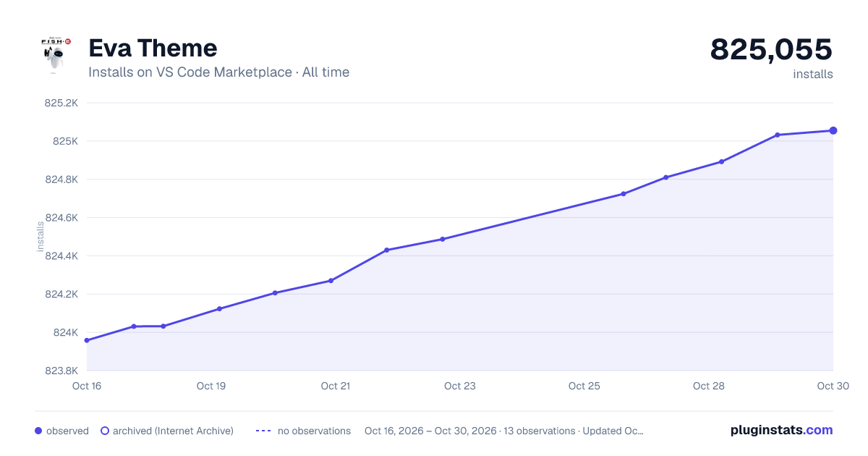Click the Oct 28 x-axis label
This screenshot has width=868, height=456.
[709, 386]
